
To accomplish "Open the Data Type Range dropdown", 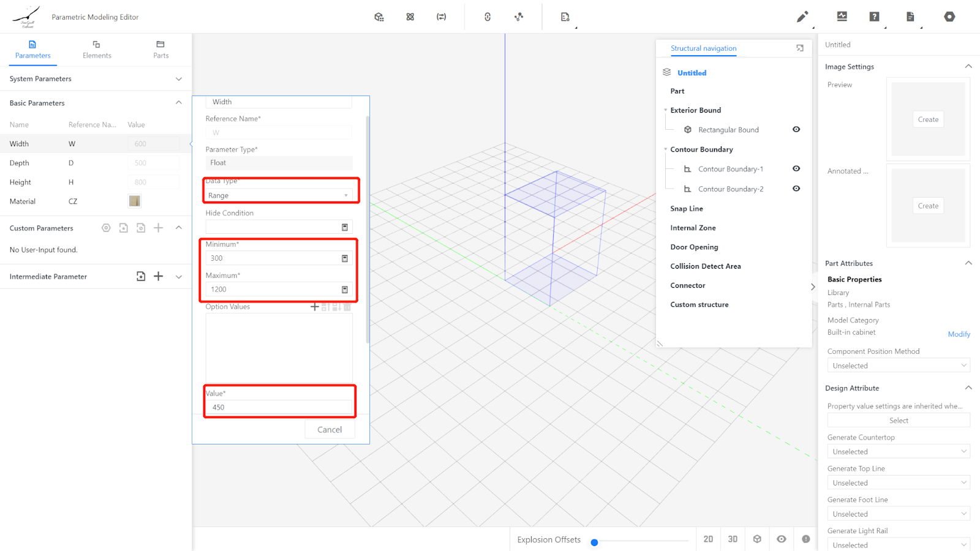I will point(279,195).
